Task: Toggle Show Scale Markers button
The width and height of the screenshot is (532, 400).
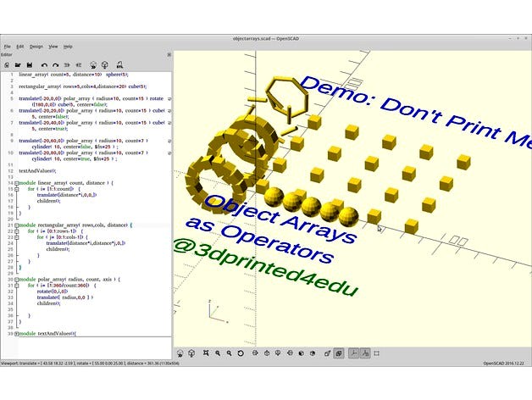Action: [365, 353]
